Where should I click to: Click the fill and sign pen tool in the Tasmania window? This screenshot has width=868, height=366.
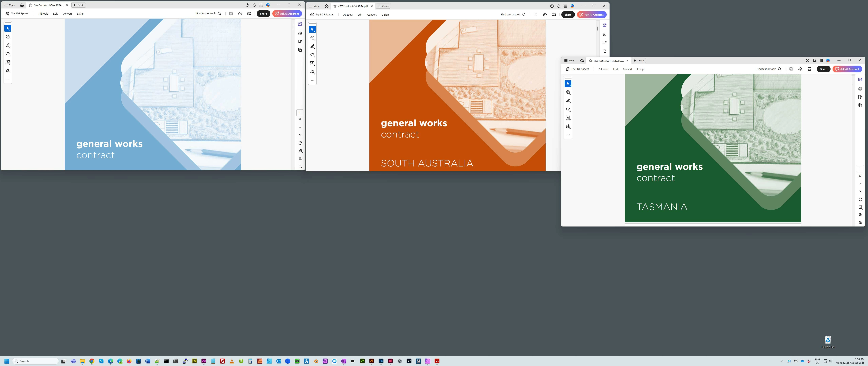point(568,126)
